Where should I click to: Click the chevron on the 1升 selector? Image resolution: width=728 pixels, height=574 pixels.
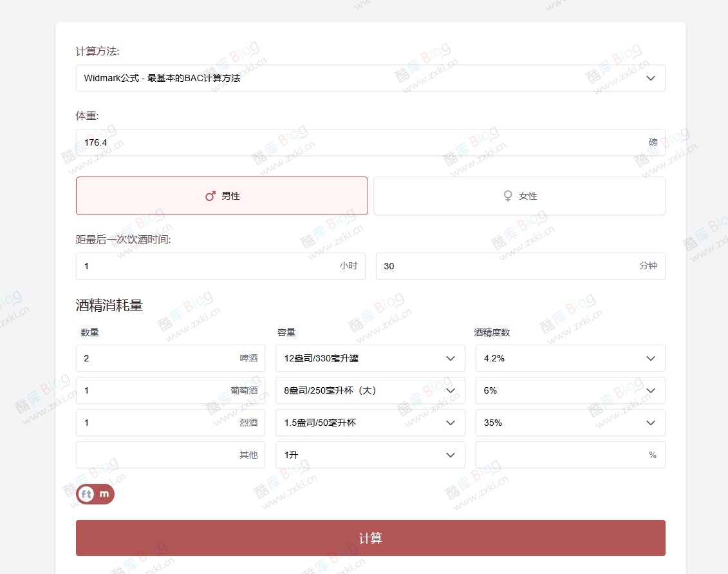[451, 455]
